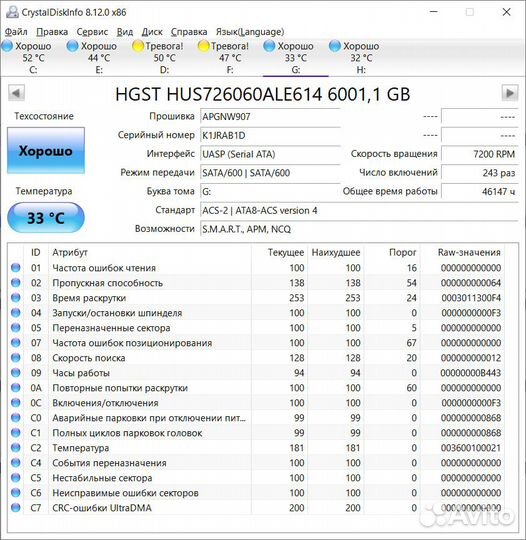Open the Файл menu

point(16,32)
